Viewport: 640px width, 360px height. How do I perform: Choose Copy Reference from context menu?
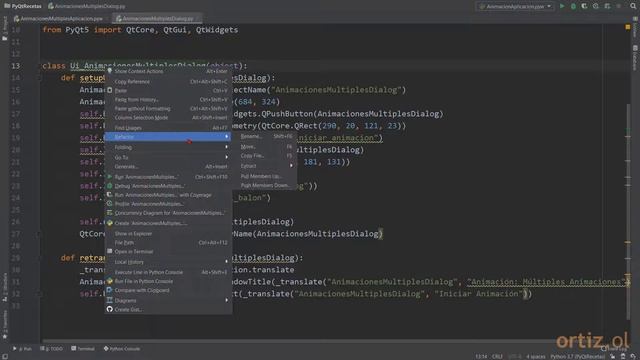[x=168, y=81]
